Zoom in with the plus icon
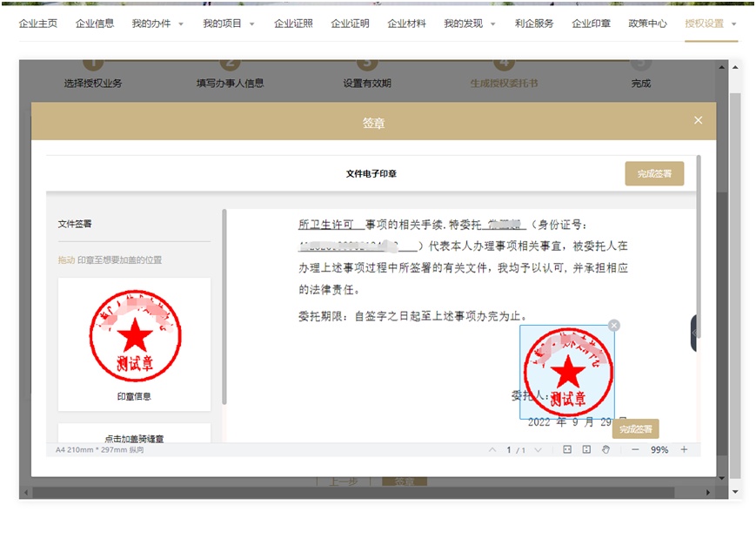The width and height of the screenshot is (756, 539). tap(684, 449)
